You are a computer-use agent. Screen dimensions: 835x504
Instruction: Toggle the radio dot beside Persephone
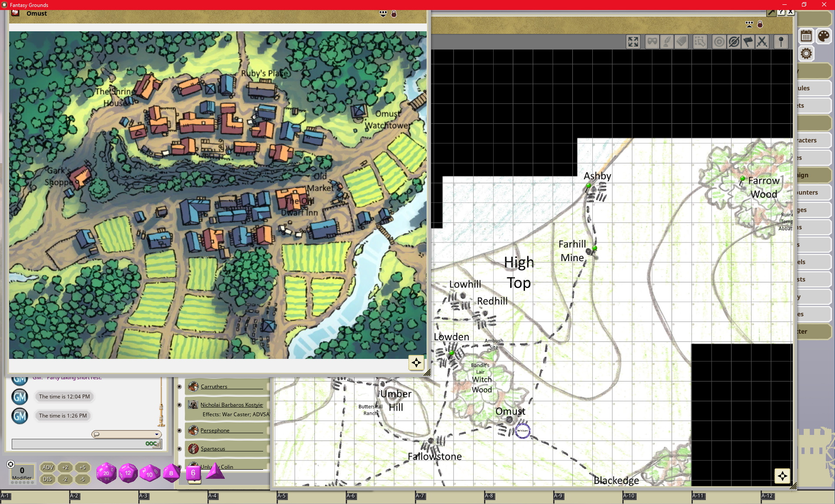(179, 430)
